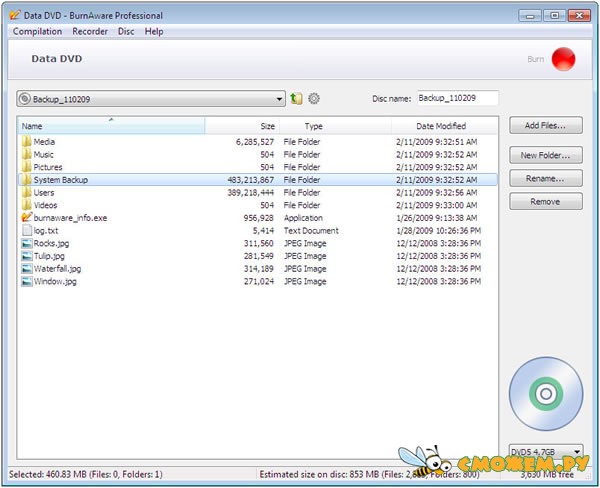600x488 pixels.
Task: Select the System Backup row name
Action: 61,180
